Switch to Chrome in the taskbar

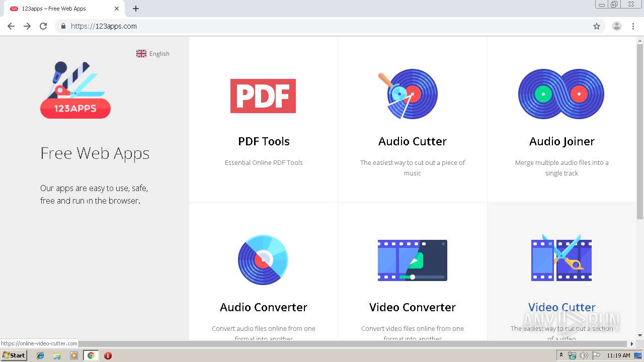tap(91, 355)
